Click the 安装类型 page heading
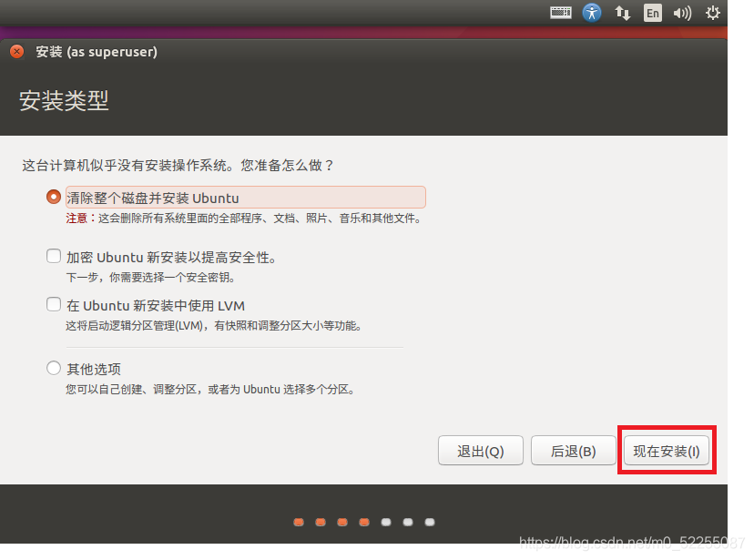 click(x=64, y=100)
